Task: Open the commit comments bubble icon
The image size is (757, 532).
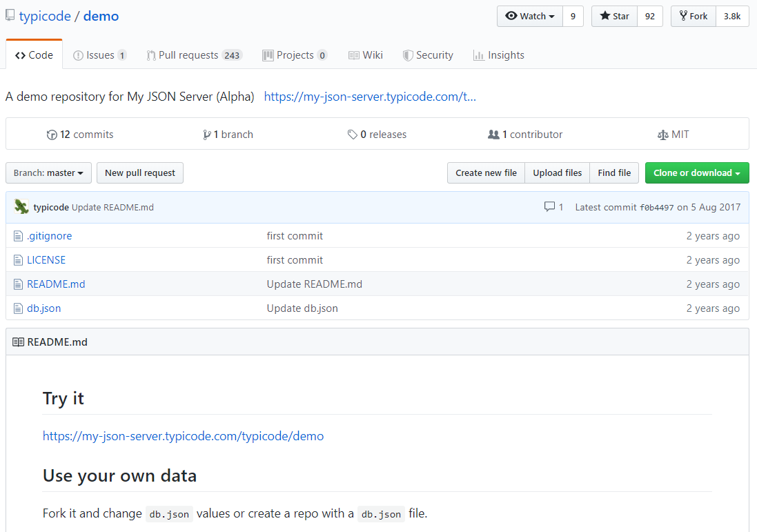Action: (x=549, y=206)
